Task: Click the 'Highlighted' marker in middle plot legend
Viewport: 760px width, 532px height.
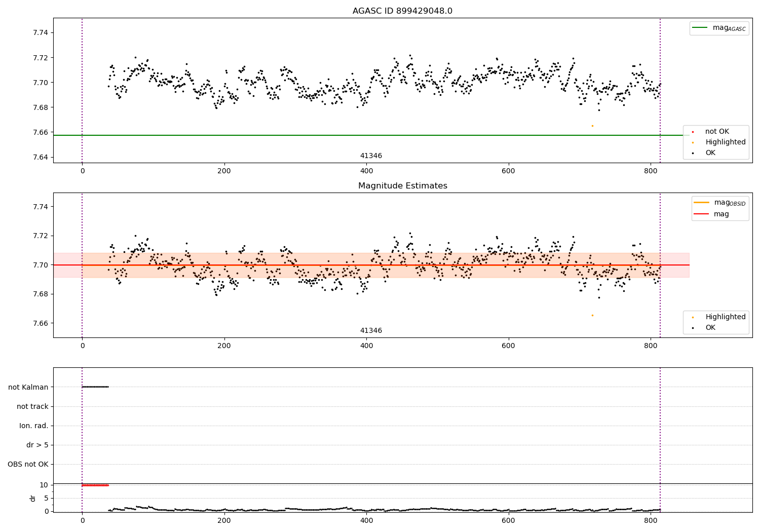Action: coord(693,317)
